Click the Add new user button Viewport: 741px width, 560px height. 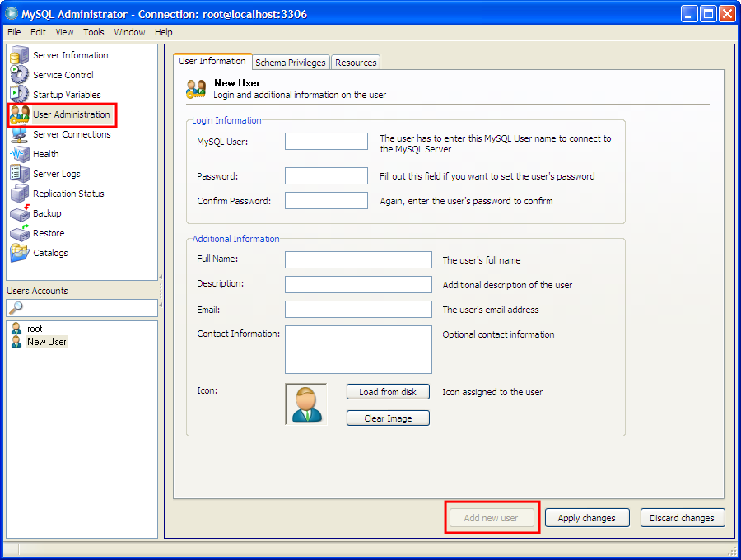[492, 518]
